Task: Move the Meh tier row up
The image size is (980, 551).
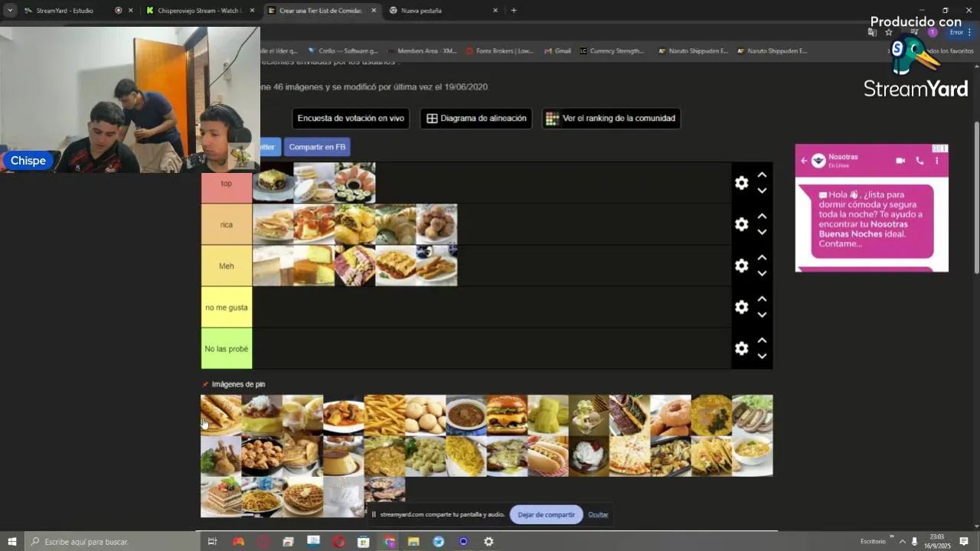Action: [x=762, y=257]
